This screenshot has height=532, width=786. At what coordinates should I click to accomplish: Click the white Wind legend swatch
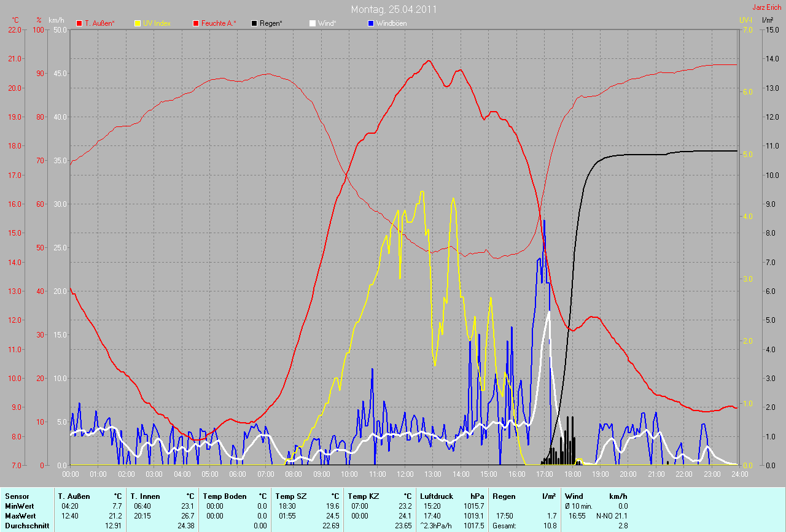click(x=312, y=23)
